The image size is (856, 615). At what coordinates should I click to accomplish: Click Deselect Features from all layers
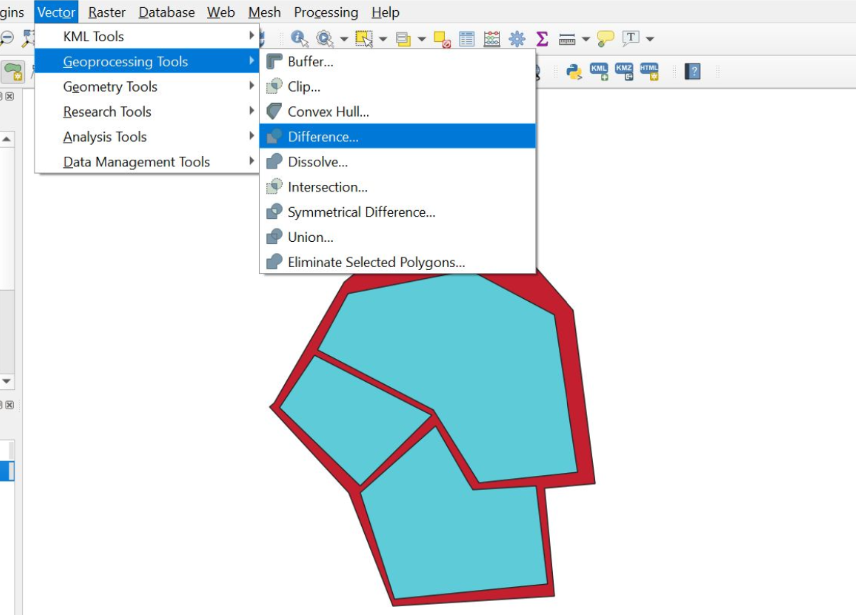pyautogui.click(x=442, y=39)
